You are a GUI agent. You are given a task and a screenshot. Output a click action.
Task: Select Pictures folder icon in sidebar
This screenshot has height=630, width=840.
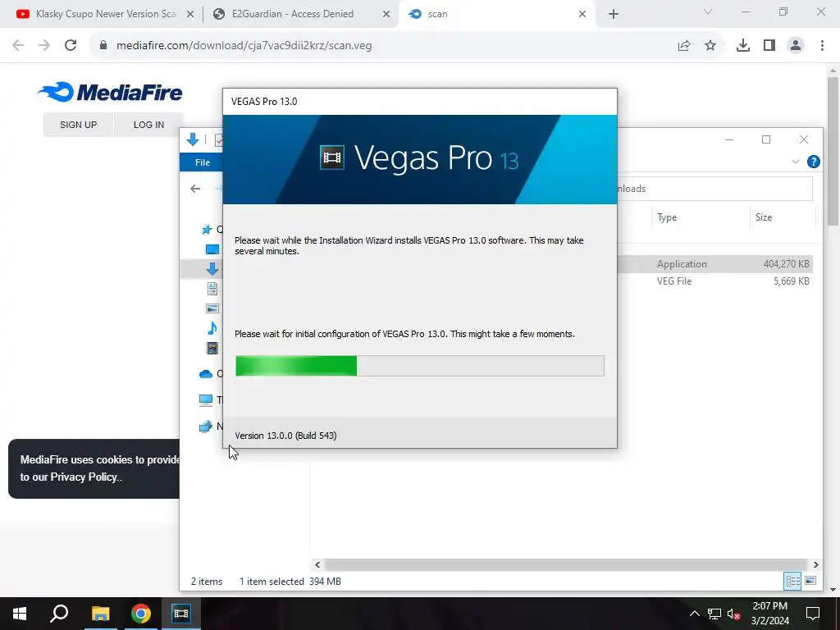(x=212, y=308)
